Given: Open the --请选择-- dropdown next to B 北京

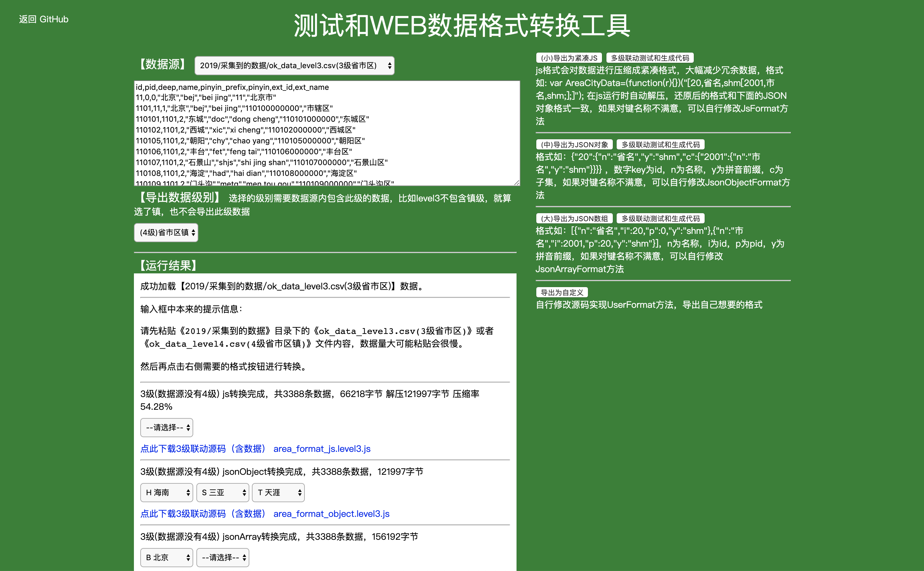Looking at the screenshot, I should [223, 557].
